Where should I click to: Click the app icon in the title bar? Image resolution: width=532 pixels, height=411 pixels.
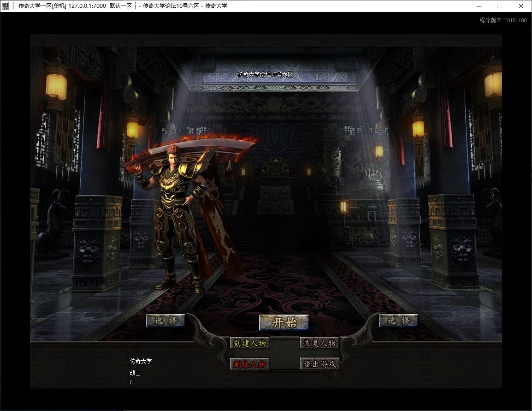point(6,6)
